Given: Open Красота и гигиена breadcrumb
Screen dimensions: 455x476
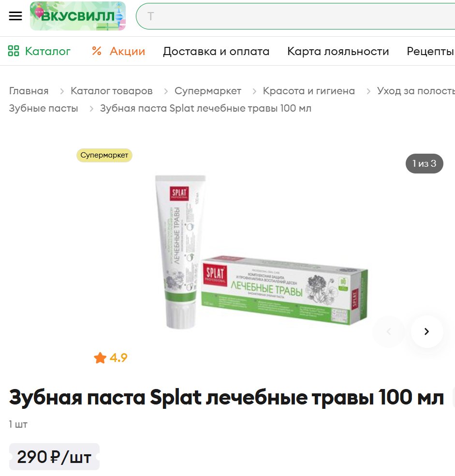Looking at the screenshot, I should pos(309,91).
